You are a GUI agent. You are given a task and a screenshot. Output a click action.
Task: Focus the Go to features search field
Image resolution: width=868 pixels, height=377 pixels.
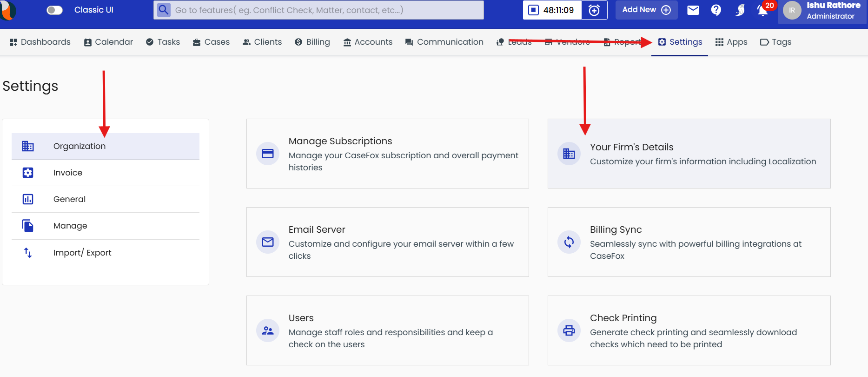325,10
